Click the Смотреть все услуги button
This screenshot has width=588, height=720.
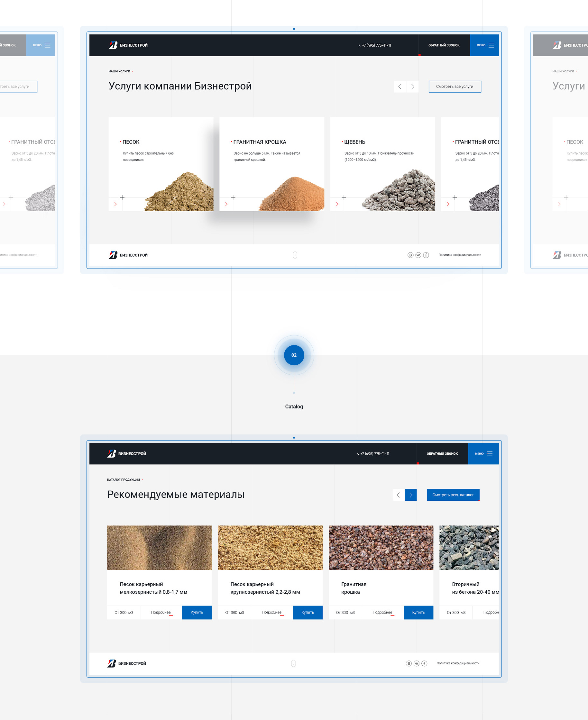455,87
